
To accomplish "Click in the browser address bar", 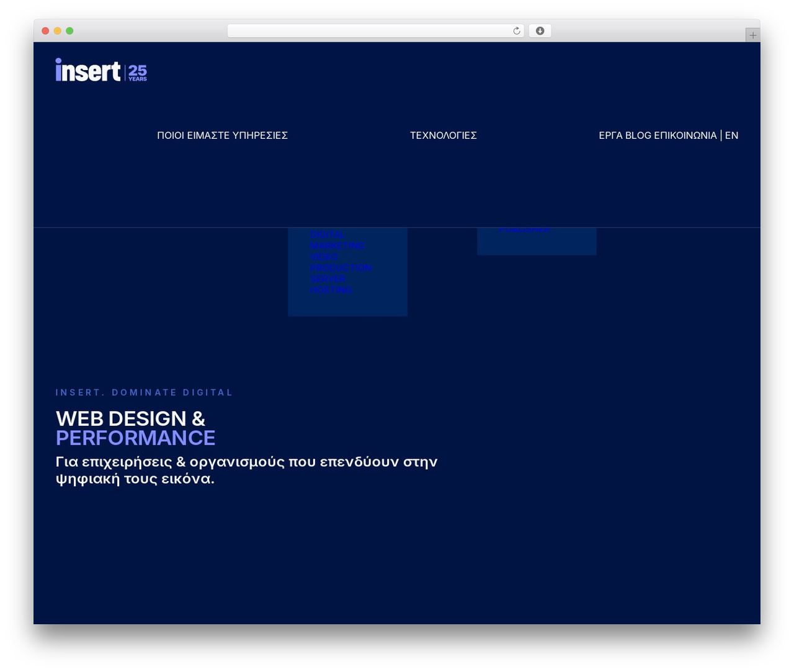I will pos(376,31).
